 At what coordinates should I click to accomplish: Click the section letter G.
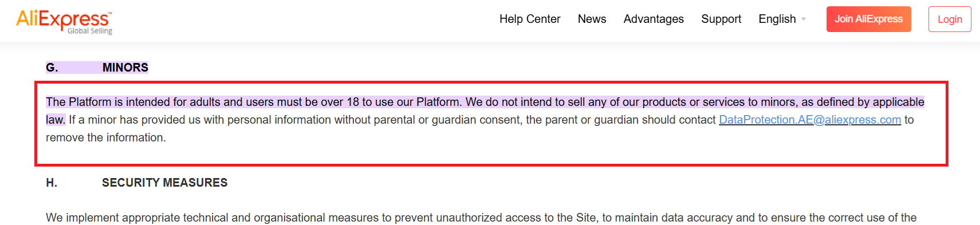[x=52, y=68]
